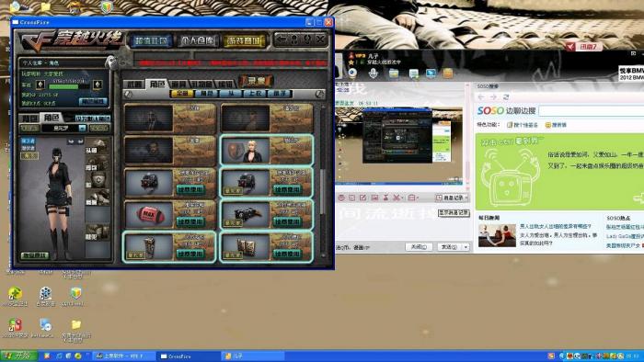Screen dimensions: 644x362
Task: Open the emoji picker in chat toolbar
Action: point(341,198)
